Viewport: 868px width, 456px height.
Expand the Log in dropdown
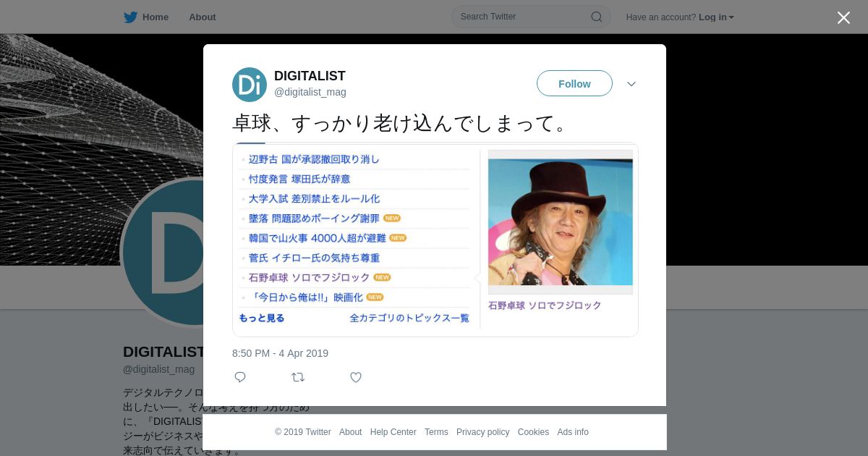pyautogui.click(x=716, y=17)
